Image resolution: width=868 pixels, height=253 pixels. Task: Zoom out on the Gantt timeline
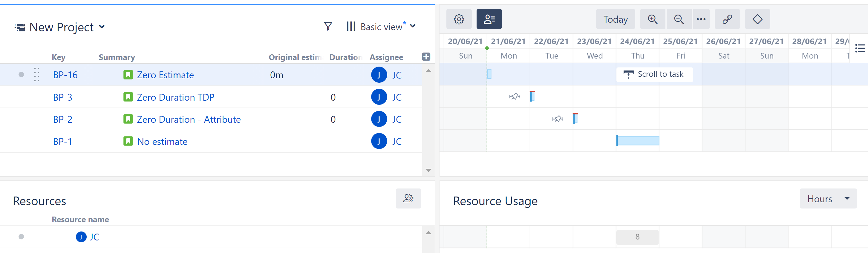pos(678,19)
